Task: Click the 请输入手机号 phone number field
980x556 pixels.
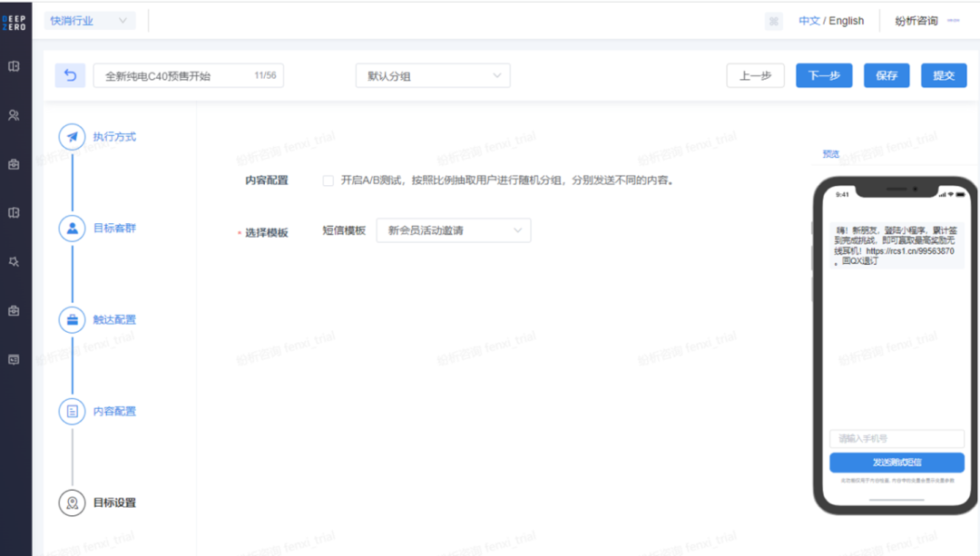Action: point(896,438)
